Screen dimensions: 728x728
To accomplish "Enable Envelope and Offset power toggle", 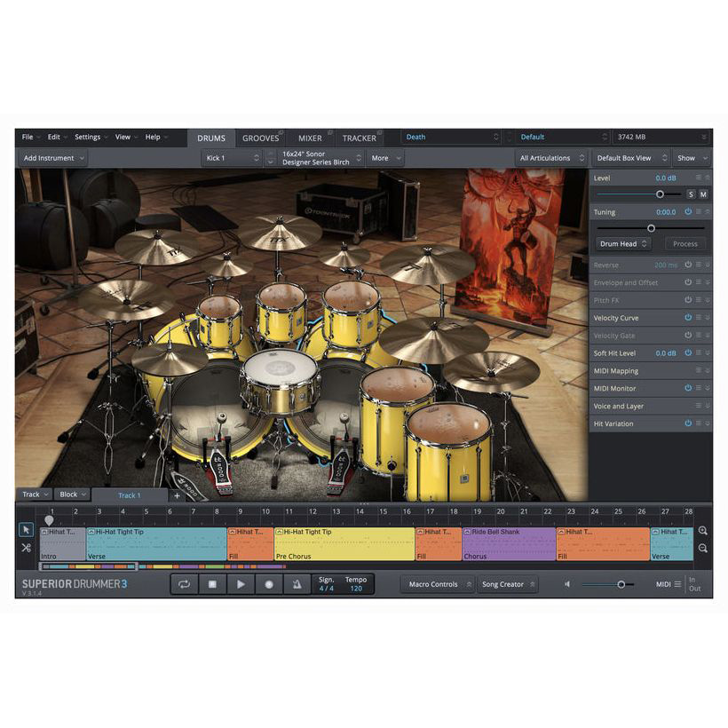I will coord(688,282).
